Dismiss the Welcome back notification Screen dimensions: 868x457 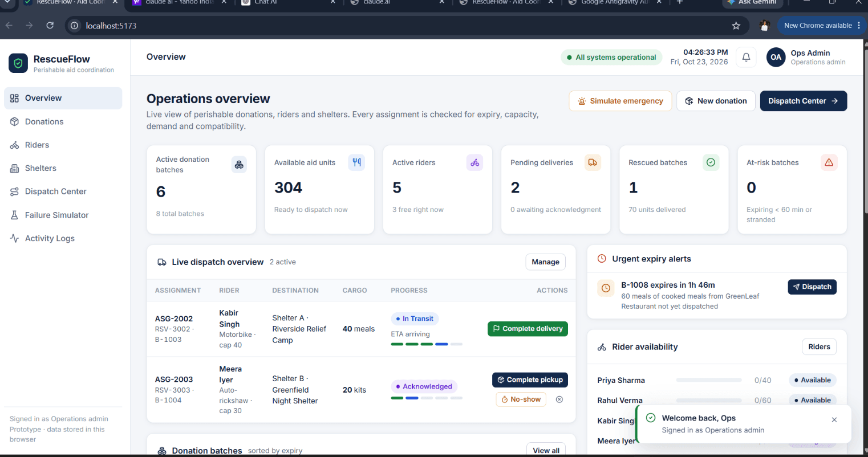point(834,420)
